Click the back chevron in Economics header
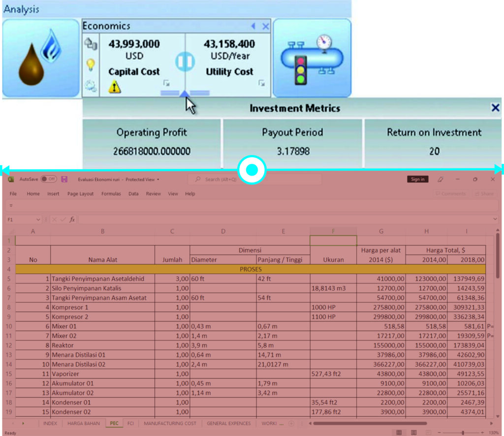This screenshot has height=436, width=504. click(x=253, y=26)
